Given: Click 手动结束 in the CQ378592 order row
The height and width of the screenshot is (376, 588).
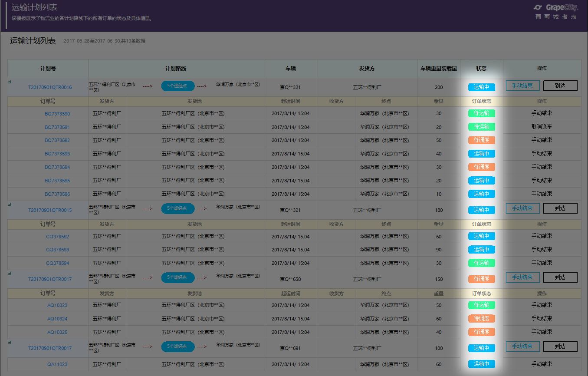Looking at the screenshot, I should click(542, 236).
